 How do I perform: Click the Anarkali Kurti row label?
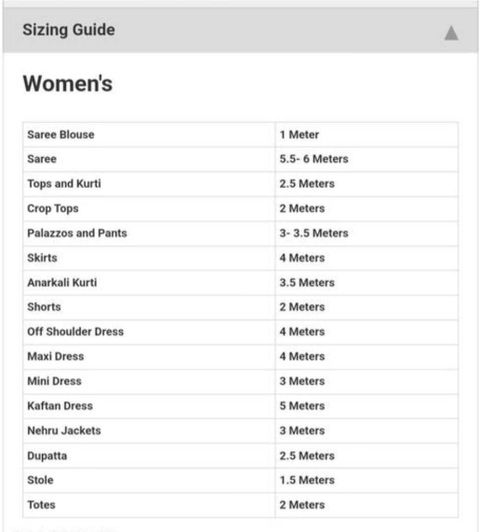click(x=62, y=283)
